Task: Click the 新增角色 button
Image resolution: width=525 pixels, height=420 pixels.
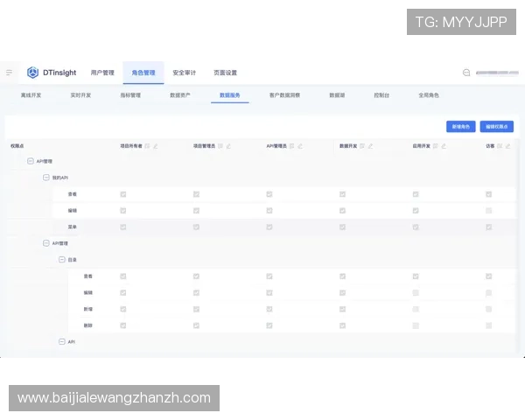Action: [460, 126]
